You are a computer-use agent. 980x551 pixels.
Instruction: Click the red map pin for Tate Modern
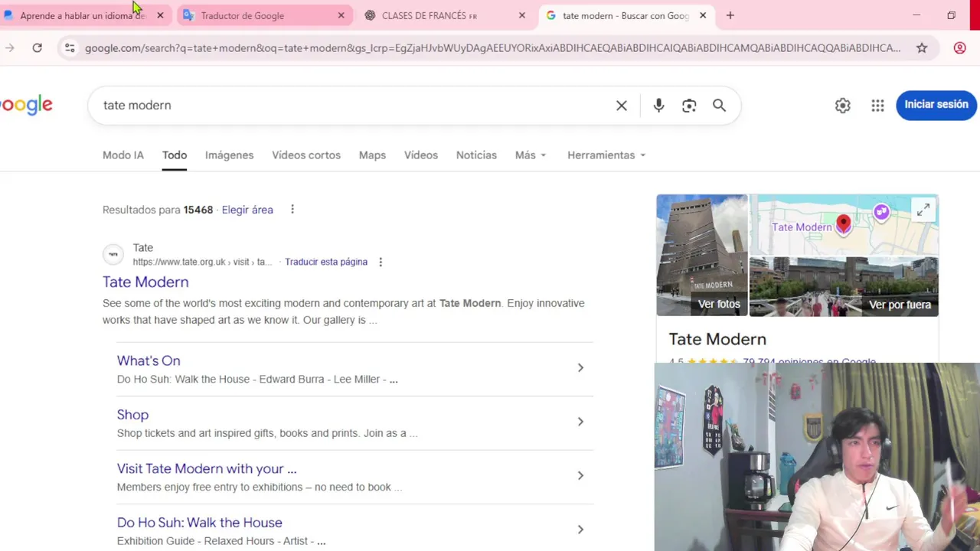pyautogui.click(x=843, y=224)
